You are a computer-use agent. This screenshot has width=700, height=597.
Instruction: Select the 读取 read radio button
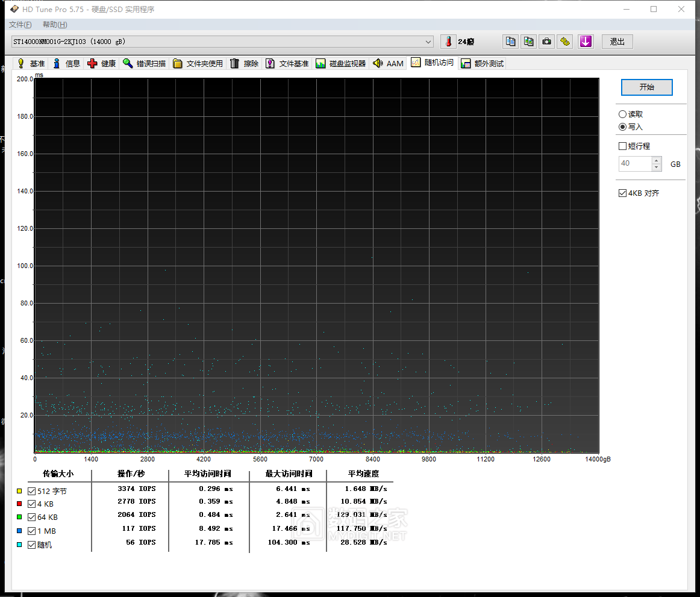622,114
